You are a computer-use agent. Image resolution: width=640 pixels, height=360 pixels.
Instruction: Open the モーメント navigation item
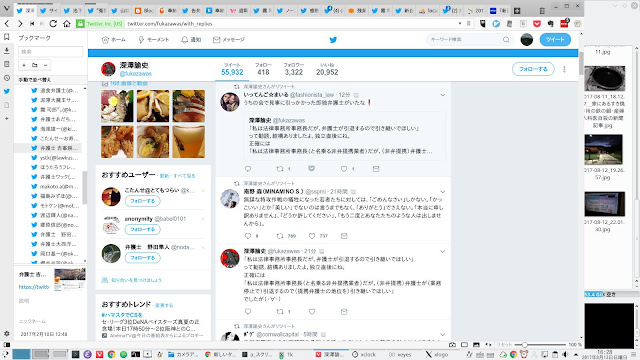(x=153, y=40)
